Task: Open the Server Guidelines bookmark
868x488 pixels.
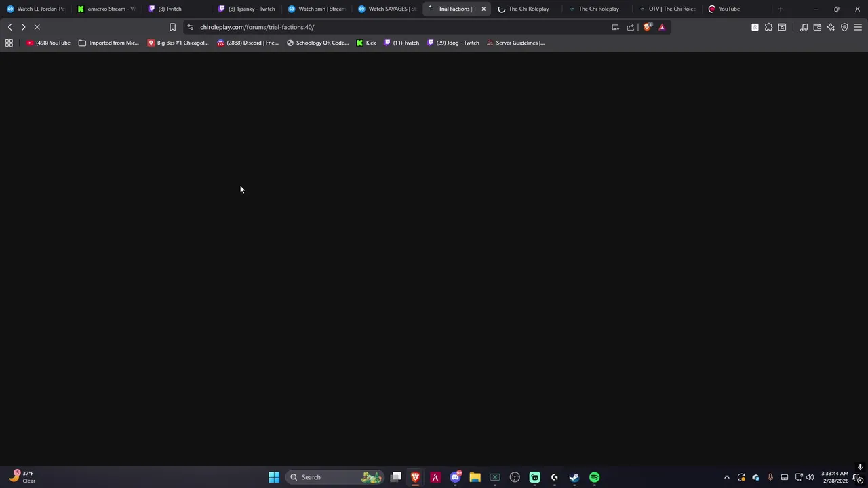Action: point(515,43)
